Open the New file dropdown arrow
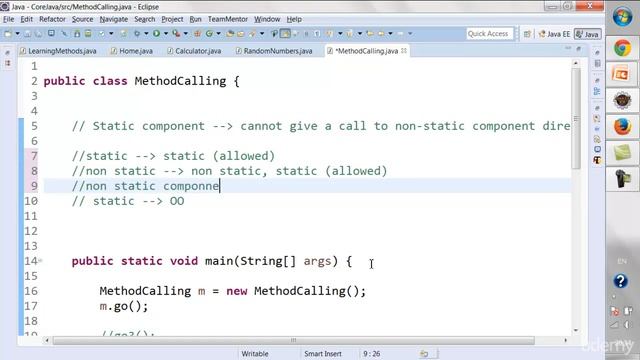This screenshot has height=360, width=640. pyautogui.click(x=18, y=33)
